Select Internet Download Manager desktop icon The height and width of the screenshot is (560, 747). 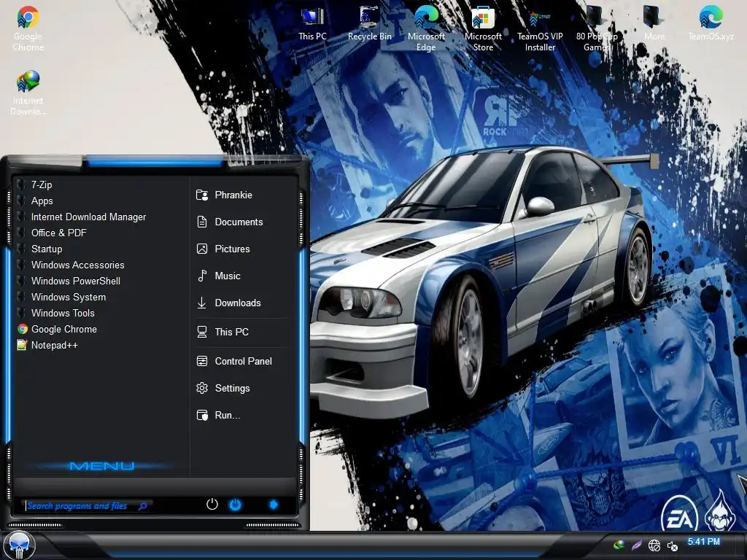pyautogui.click(x=28, y=93)
